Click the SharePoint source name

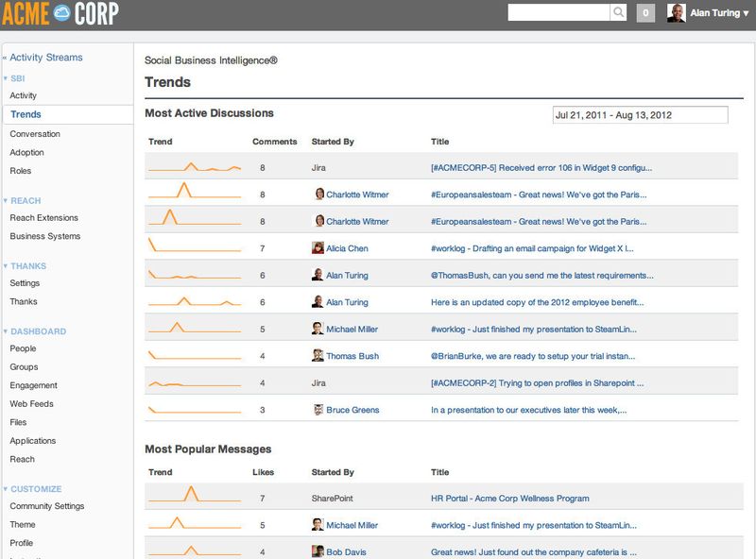333,499
